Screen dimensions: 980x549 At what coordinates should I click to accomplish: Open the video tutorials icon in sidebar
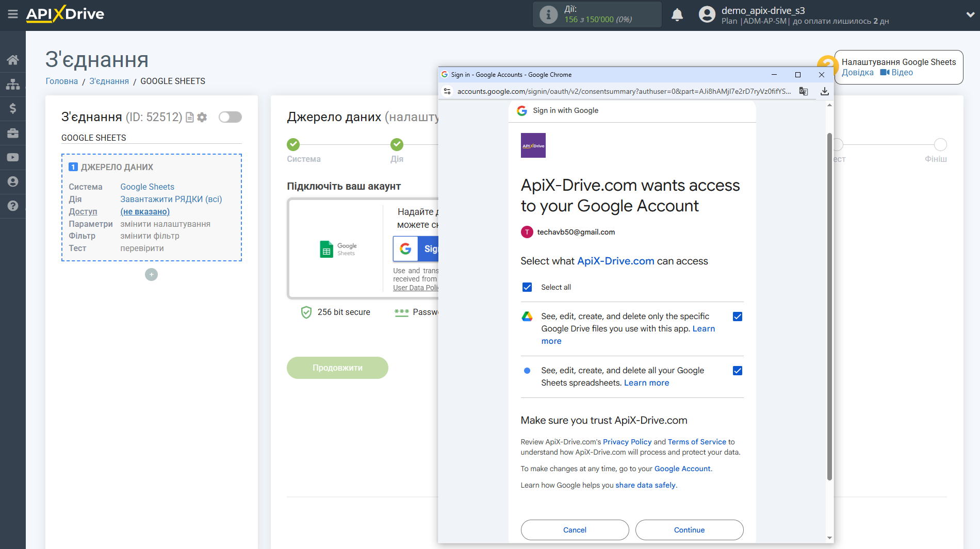[x=13, y=157]
